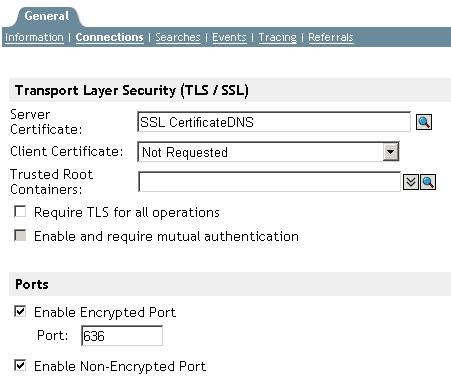Open the Tracing subtab
451x383 pixels.
278,37
